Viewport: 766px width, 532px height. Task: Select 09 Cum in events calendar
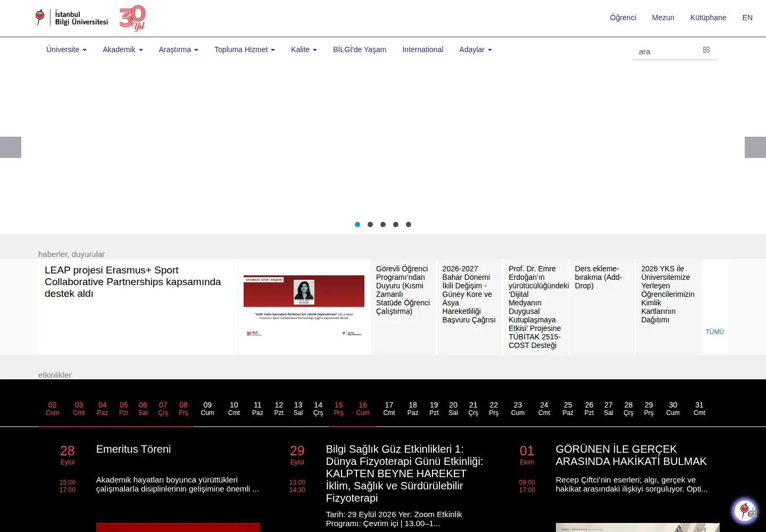207,409
